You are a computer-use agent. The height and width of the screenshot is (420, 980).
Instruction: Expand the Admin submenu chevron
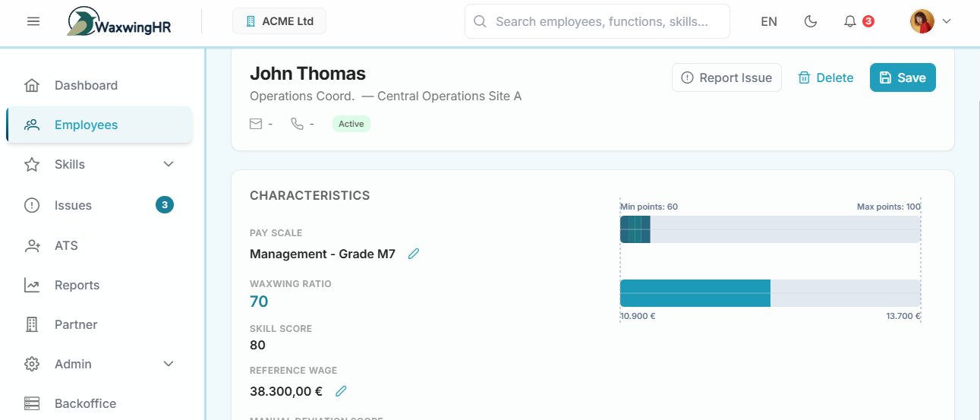[169, 364]
